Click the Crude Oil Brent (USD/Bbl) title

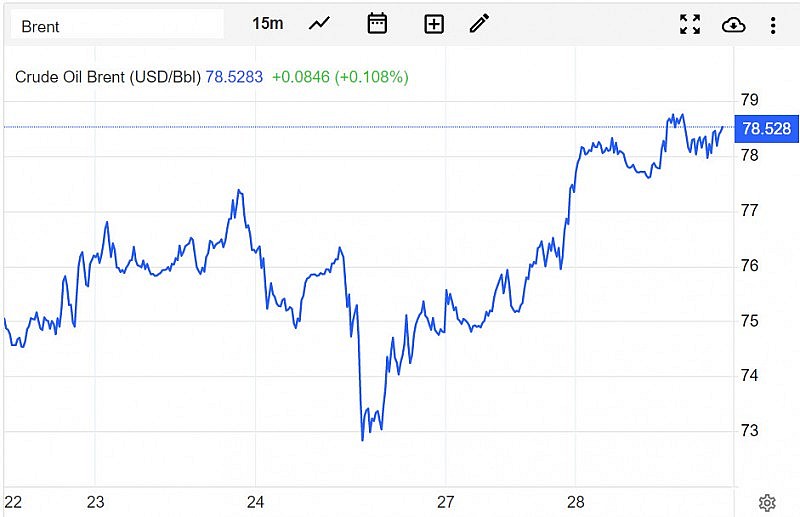[108, 77]
